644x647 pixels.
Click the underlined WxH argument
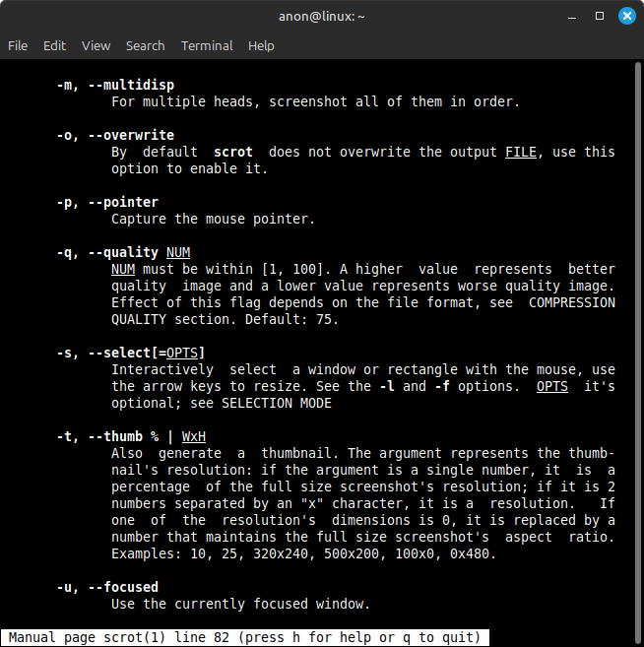(x=193, y=436)
